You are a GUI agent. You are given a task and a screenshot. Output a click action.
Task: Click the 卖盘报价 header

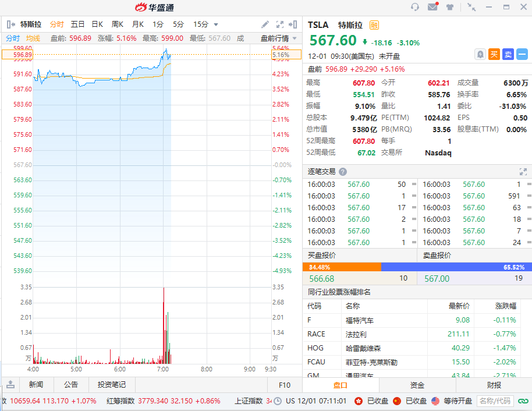pyautogui.click(x=437, y=255)
